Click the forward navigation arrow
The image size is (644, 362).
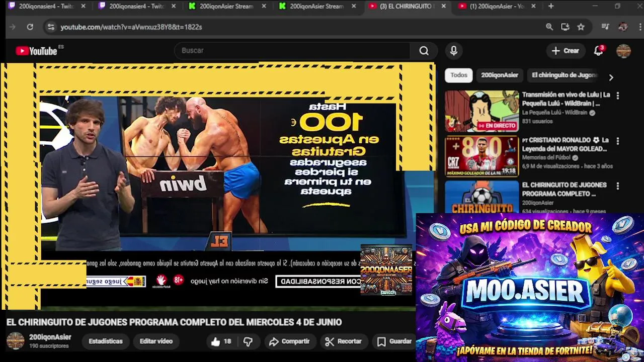(x=13, y=27)
